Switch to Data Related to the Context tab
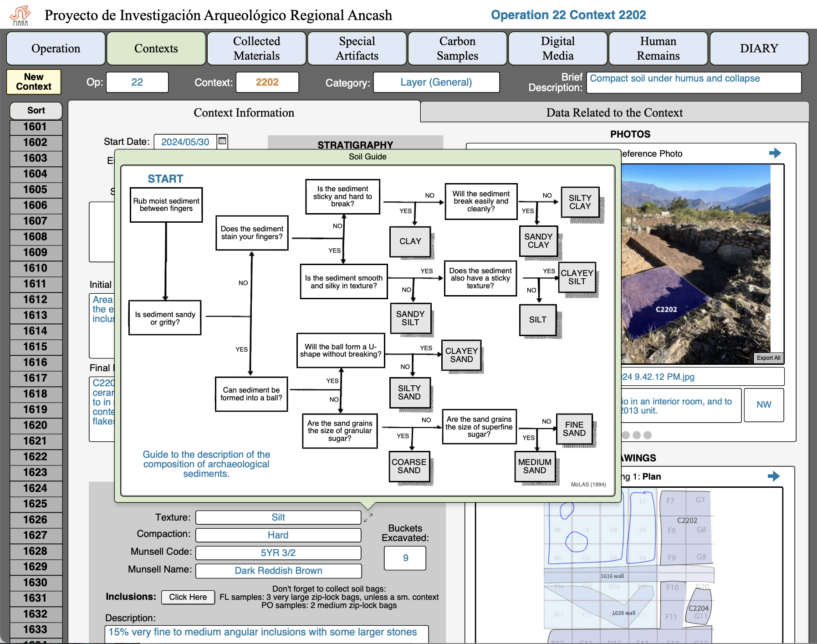Screen dimensions: 817x644 click(x=614, y=112)
